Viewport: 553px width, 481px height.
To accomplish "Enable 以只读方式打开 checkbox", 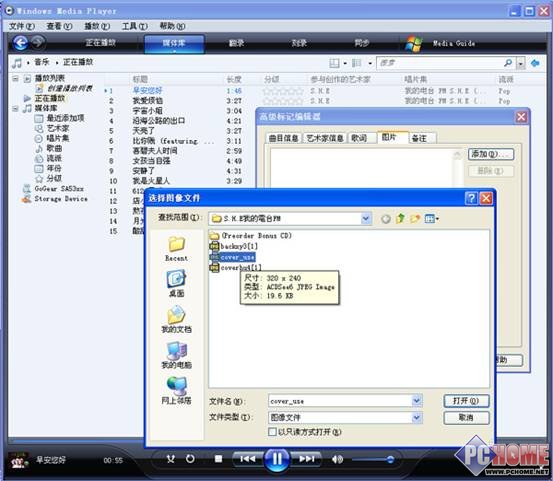I will [272, 432].
